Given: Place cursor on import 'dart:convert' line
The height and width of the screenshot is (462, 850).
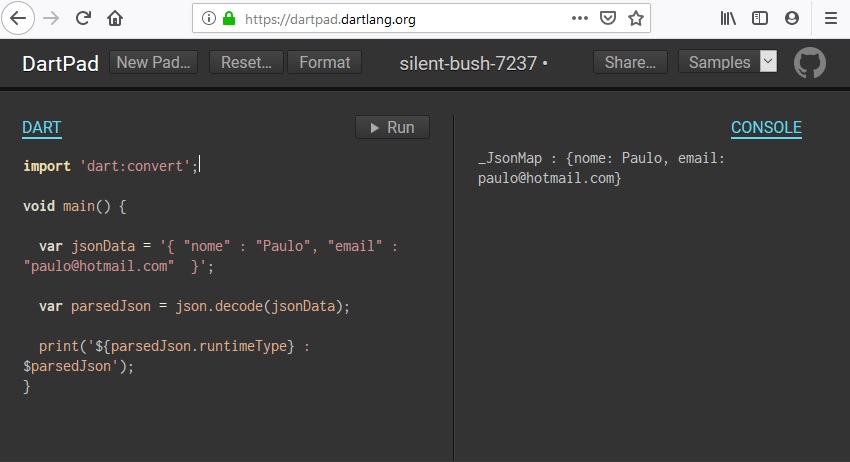Looking at the screenshot, I should [111, 166].
